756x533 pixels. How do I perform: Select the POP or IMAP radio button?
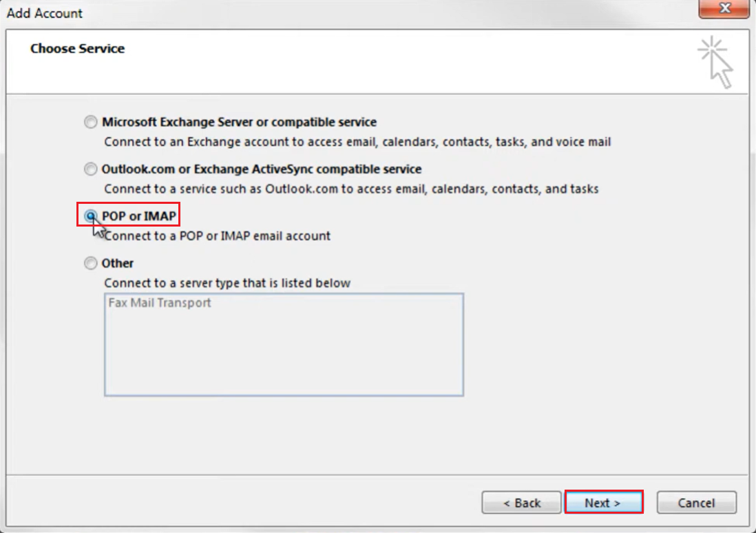[x=90, y=216]
